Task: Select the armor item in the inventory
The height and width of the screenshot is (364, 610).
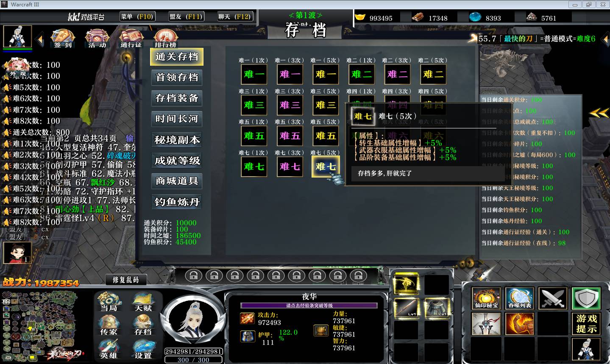Action: tap(437, 308)
